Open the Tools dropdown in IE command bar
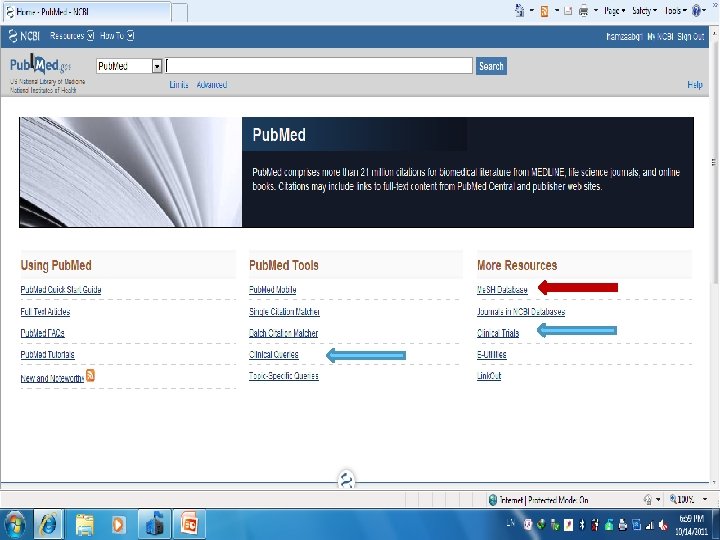This screenshot has width=720, height=540. coord(675,11)
